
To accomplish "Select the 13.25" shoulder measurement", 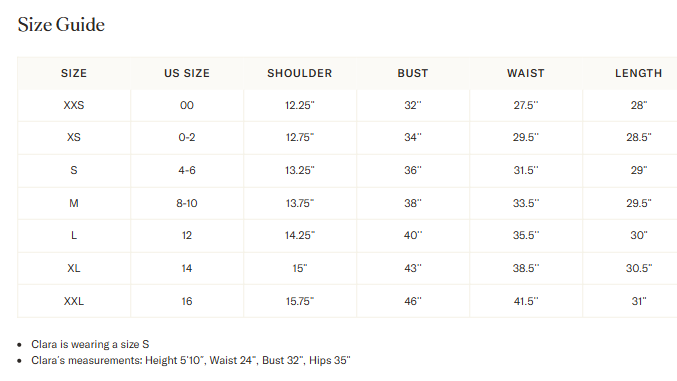I will [x=300, y=170].
